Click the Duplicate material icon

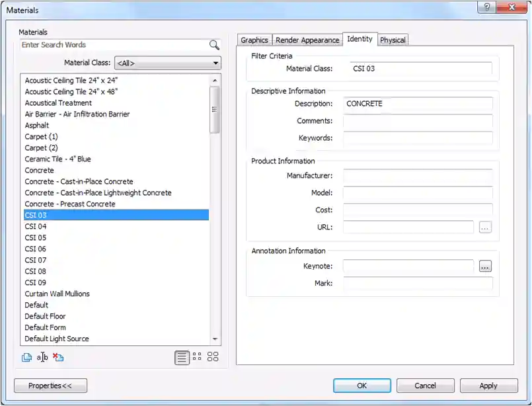click(26, 358)
